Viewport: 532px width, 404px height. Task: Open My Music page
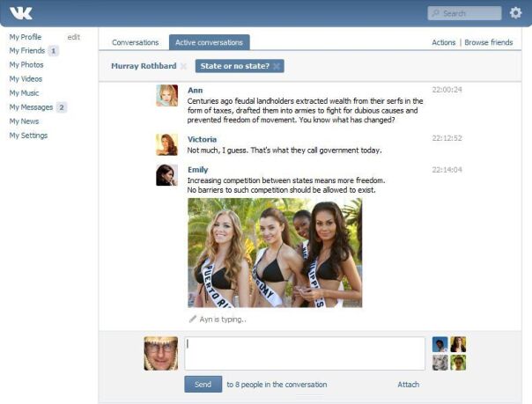pyautogui.click(x=24, y=93)
